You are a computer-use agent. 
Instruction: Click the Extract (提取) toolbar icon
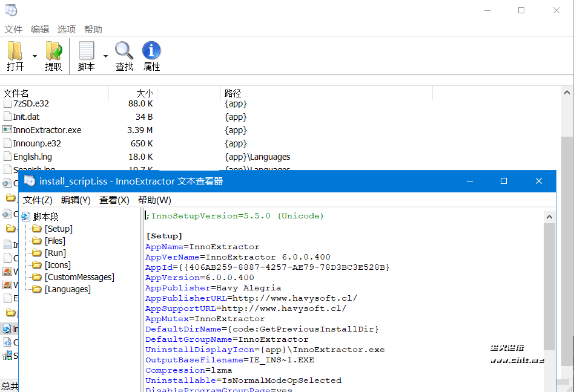(x=53, y=51)
